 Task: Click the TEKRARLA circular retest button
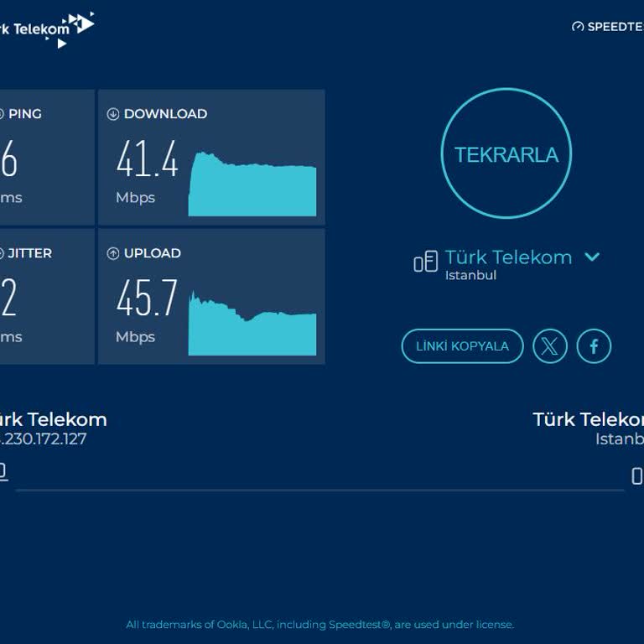click(506, 153)
